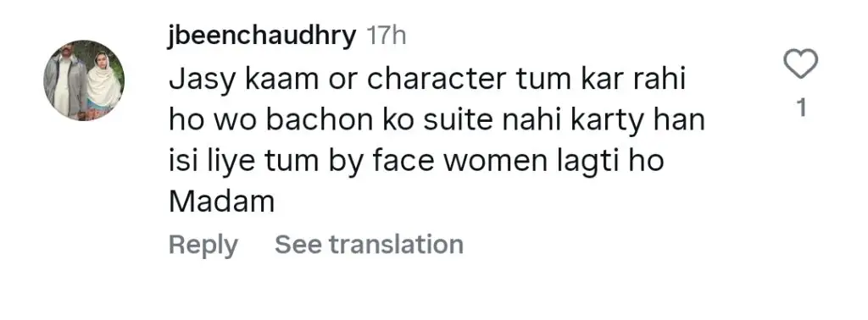Click the Reply button under the comment
The height and width of the screenshot is (320, 868).
click(x=203, y=245)
